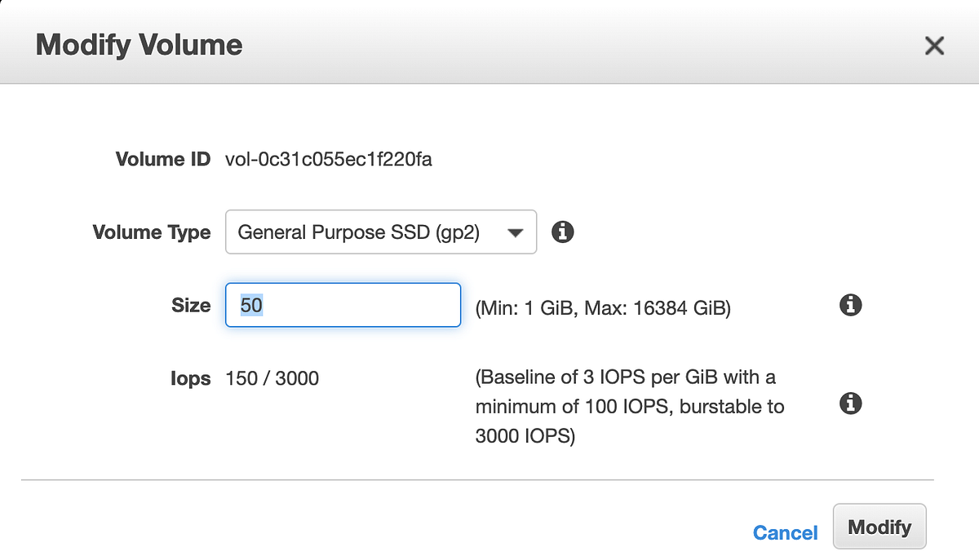Screen dimensions: 979x560
Task: Click the Volume Type combo box field
Action: point(381,232)
